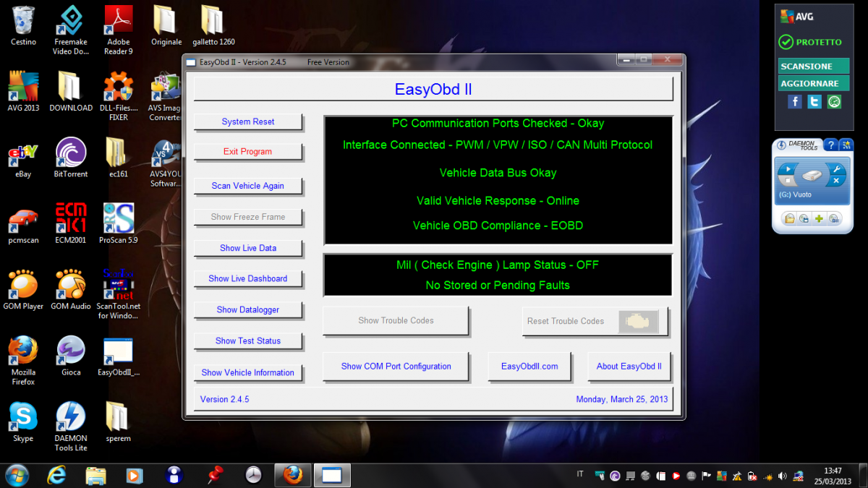Click the star icon on the DAEMON Tools gadget
The height and width of the screenshot is (488, 868).
(x=847, y=145)
